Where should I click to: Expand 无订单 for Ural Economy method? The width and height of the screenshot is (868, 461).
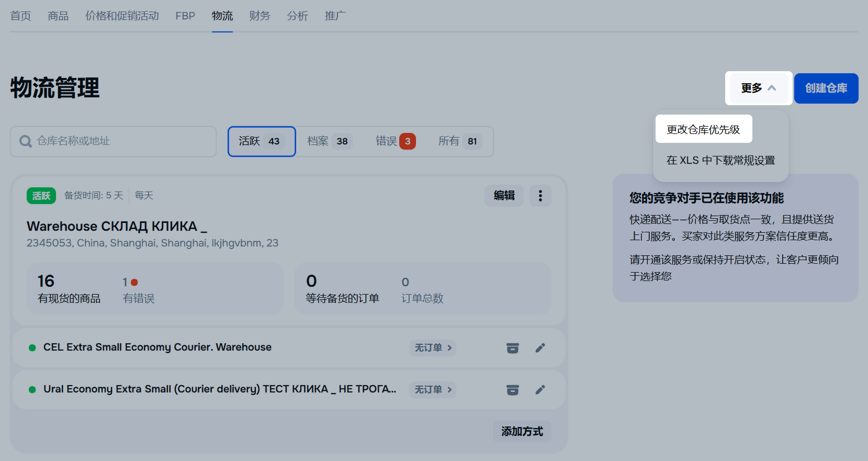tap(432, 390)
